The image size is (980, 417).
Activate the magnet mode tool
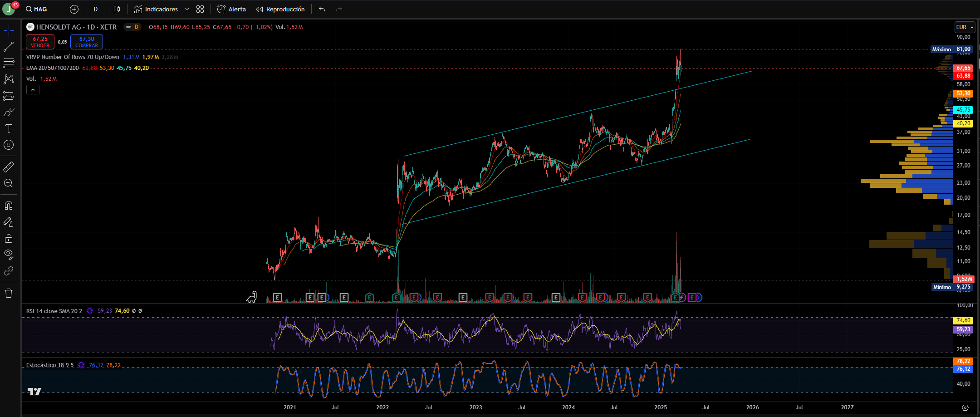[x=9, y=206]
